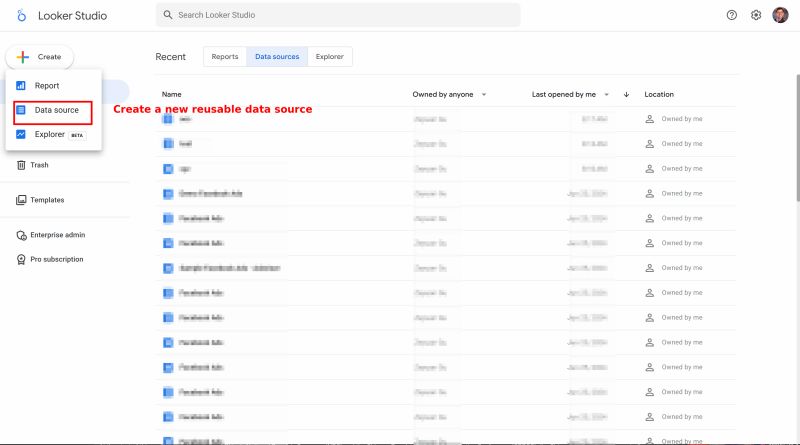Click the Trash bin icon
Screen dimensions: 800x445
pyautogui.click(x=21, y=165)
